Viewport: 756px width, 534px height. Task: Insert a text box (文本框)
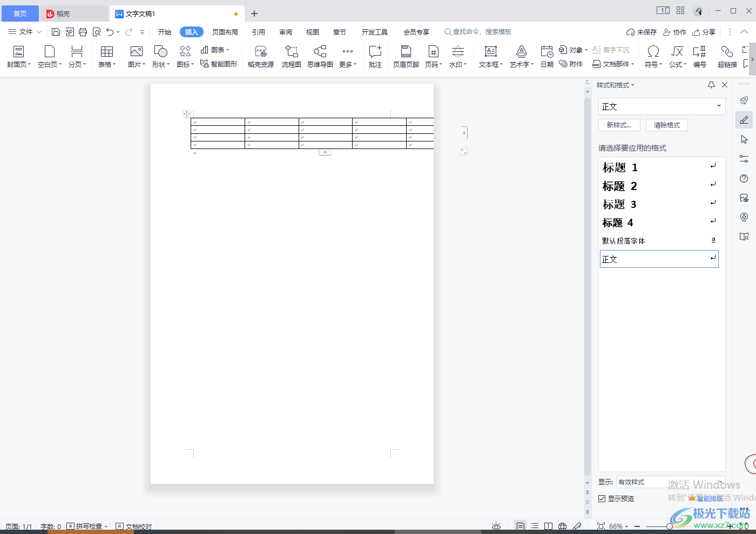tap(490, 56)
